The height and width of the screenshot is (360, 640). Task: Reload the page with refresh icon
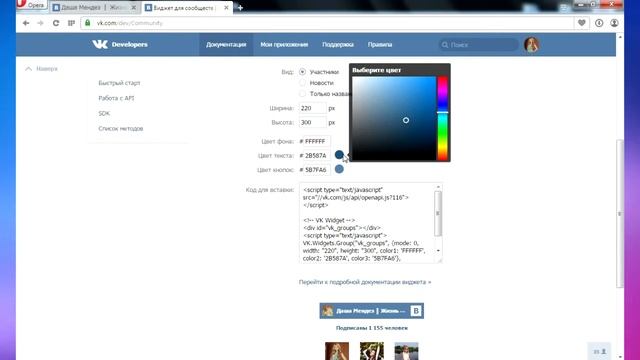[x=56, y=23]
